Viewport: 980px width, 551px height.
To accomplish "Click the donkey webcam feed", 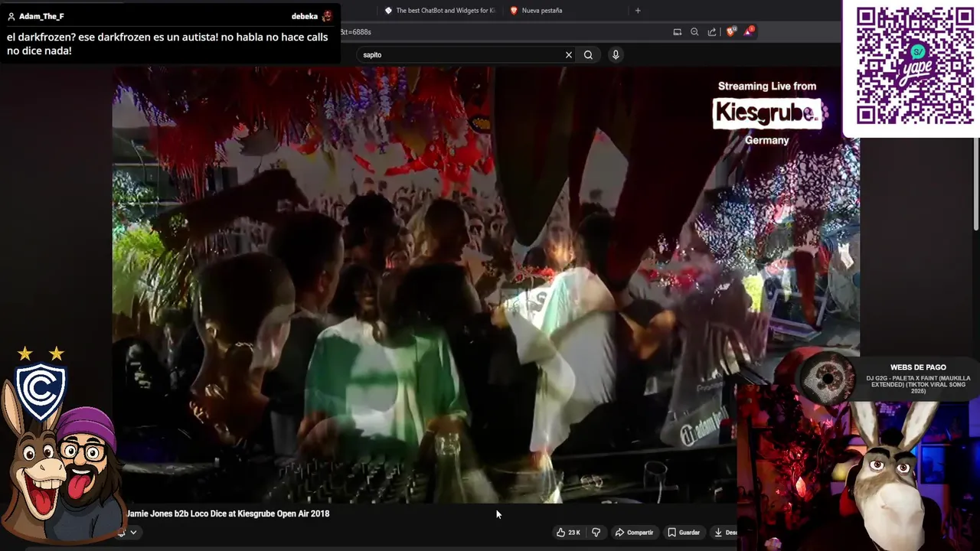I will click(x=857, y=468).
